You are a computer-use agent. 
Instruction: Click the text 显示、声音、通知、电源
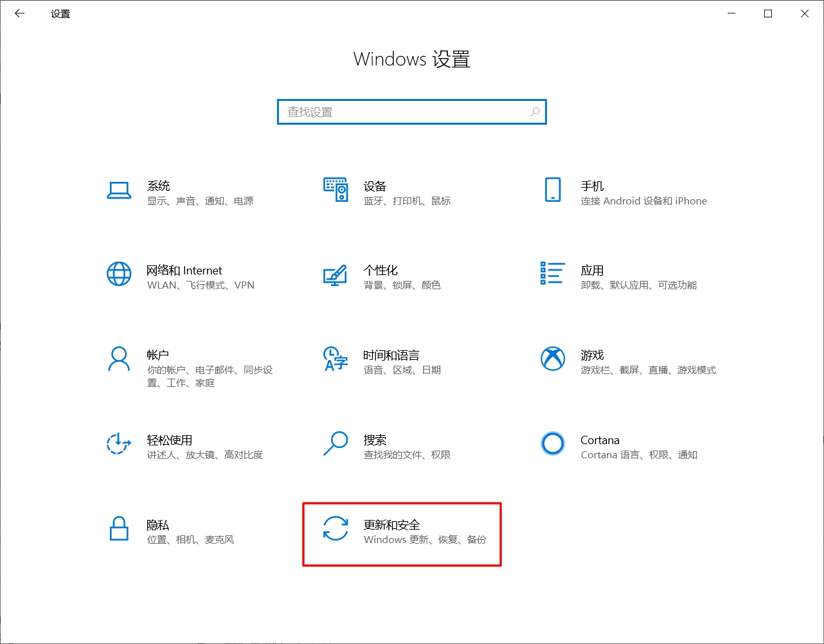(201, 201)
